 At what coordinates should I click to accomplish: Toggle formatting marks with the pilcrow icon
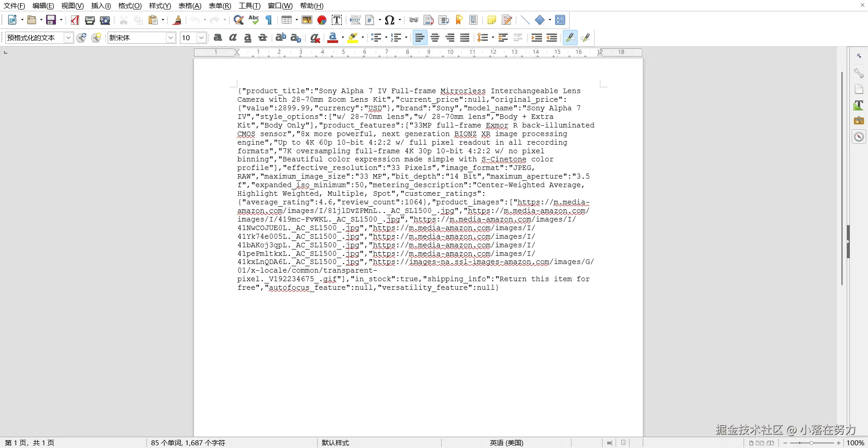click(269, 20)
